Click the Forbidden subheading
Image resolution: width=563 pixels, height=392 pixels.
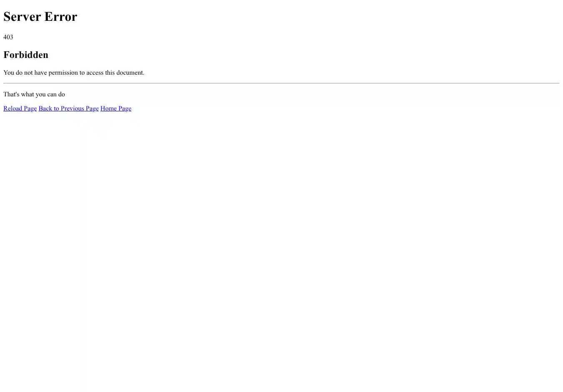coord(26,55)
